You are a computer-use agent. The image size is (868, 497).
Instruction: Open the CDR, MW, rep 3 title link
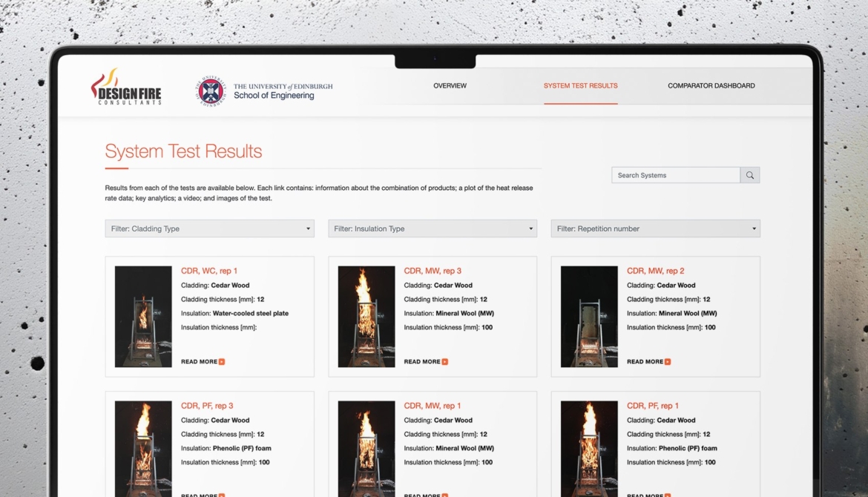click(x=433, y=271)
